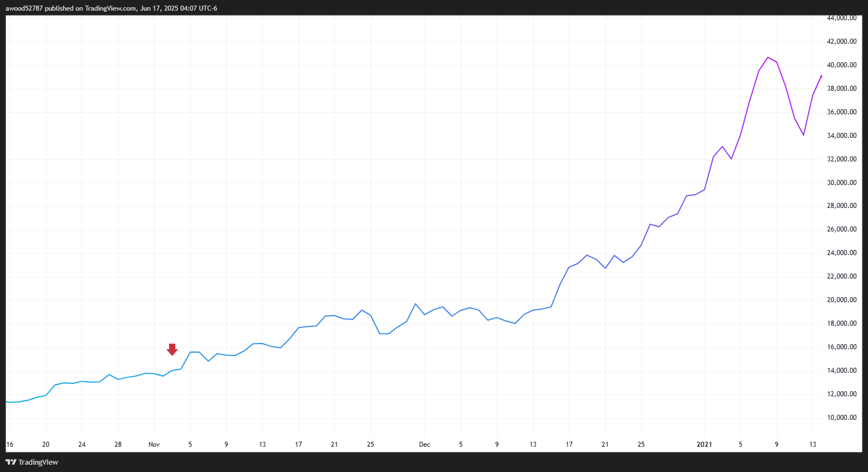Click the 28 date label on time axis
Image resolution: width=868 pixels, height=472 pixels.
[118, 445]
